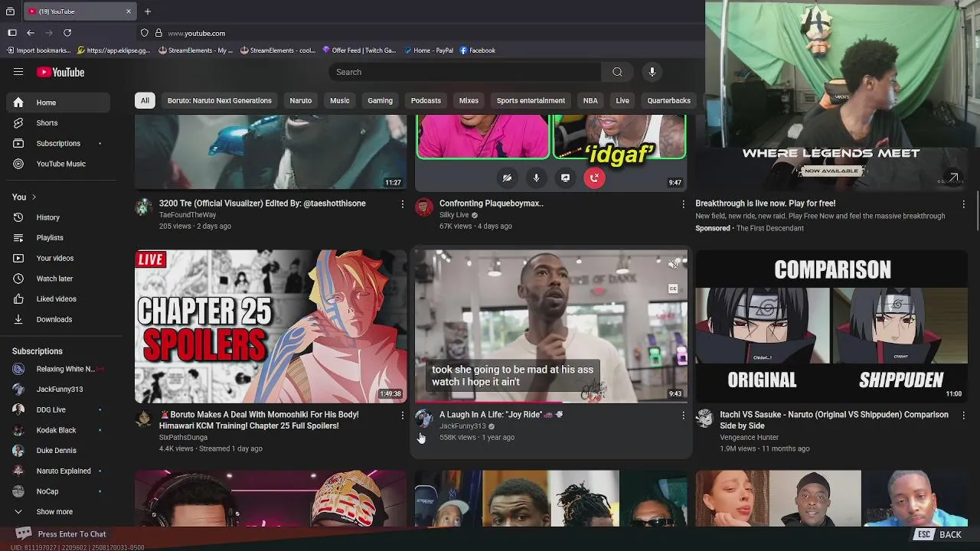Open Subscriptions in the sidebar
Image resolution: width=980 pixels, height=551 pixels.
(58, 143)
